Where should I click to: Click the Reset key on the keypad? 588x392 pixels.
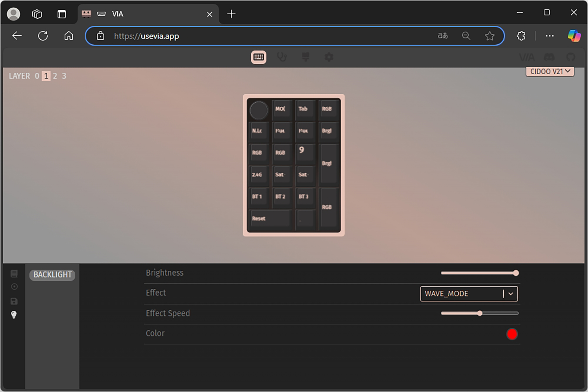pos(270,219)
